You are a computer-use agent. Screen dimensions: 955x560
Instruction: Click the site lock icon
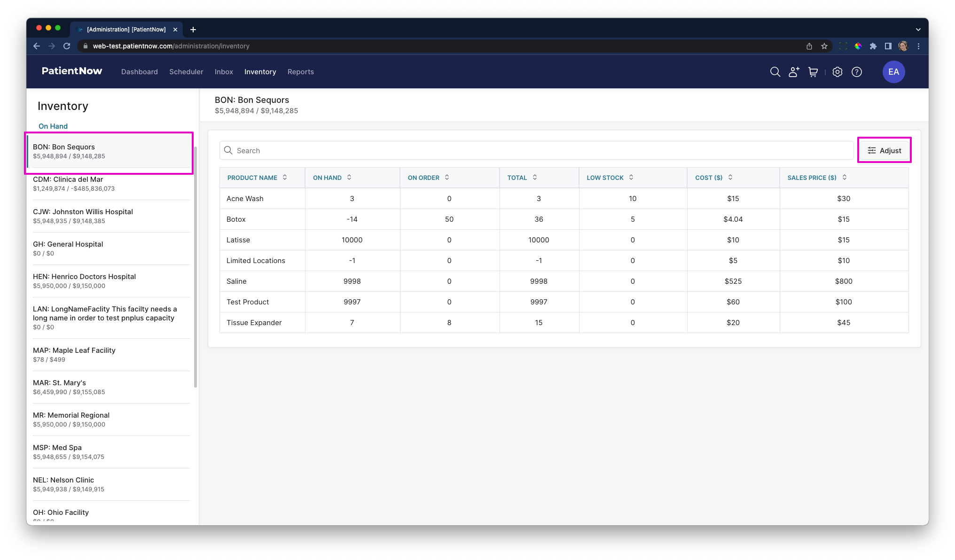(x=86, y=46)
